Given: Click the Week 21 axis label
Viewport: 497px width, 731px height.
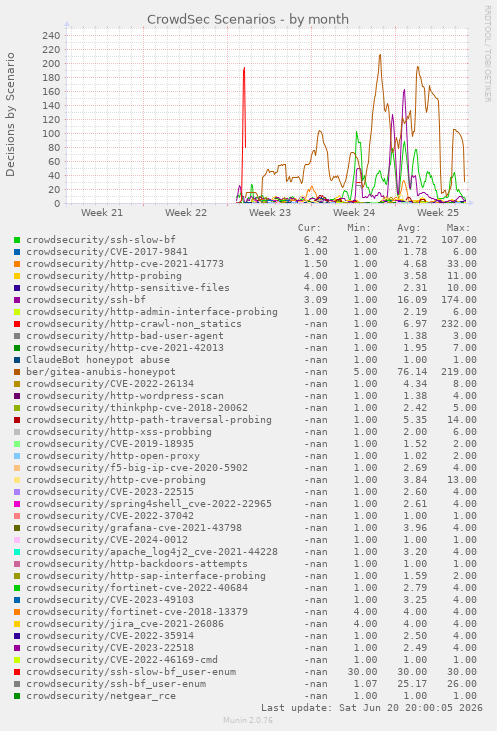Looking at the screenshot, I should (x=102, y=213).
